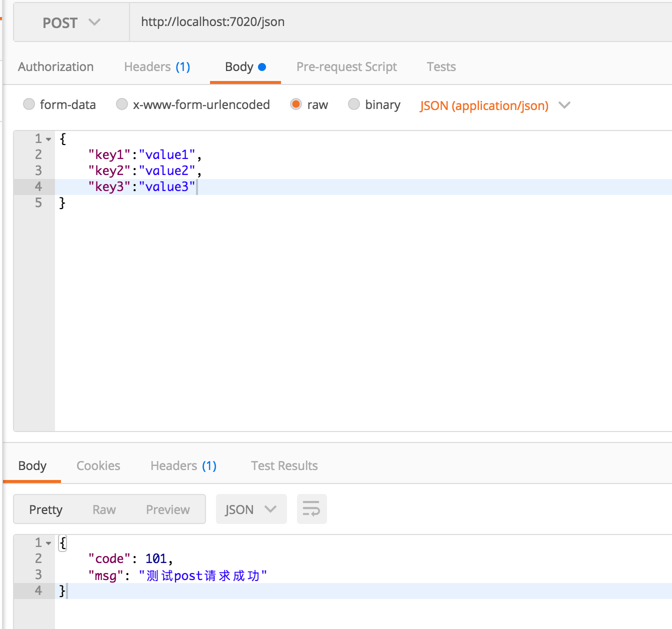Click the "msg" line in response body
This screenshot has height=629, width=672.
[x=177, y=575]
